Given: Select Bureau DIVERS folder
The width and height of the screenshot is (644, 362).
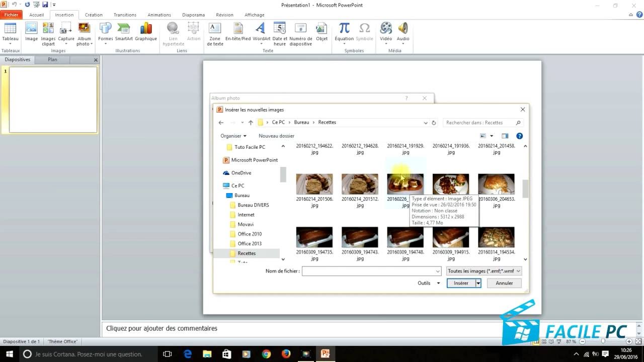Looking at the screenshot, I should click(x=253, y=205).
